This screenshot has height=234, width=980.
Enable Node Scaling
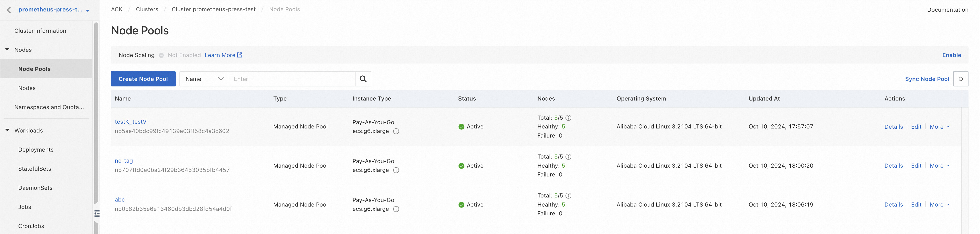951,55
